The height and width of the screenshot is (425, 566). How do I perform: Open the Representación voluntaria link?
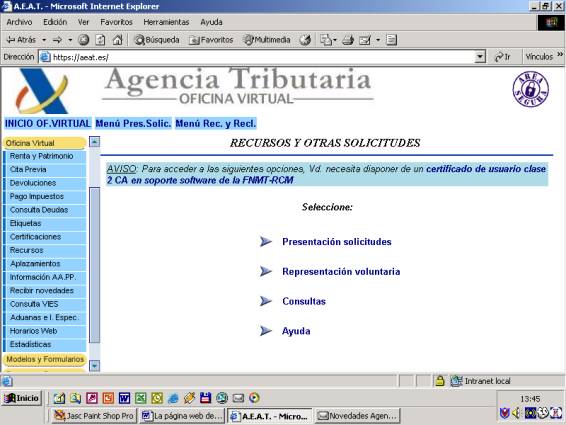[x=341, y=272]
